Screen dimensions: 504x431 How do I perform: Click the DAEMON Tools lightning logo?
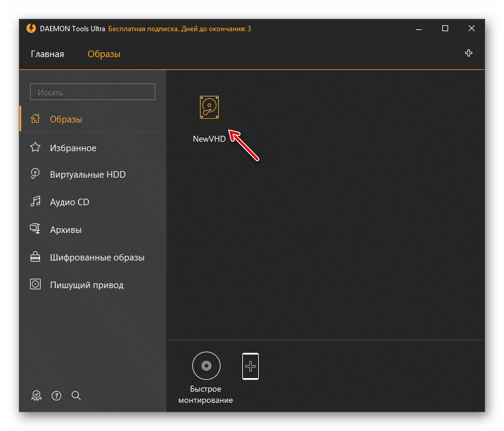[x=31, y=28]
